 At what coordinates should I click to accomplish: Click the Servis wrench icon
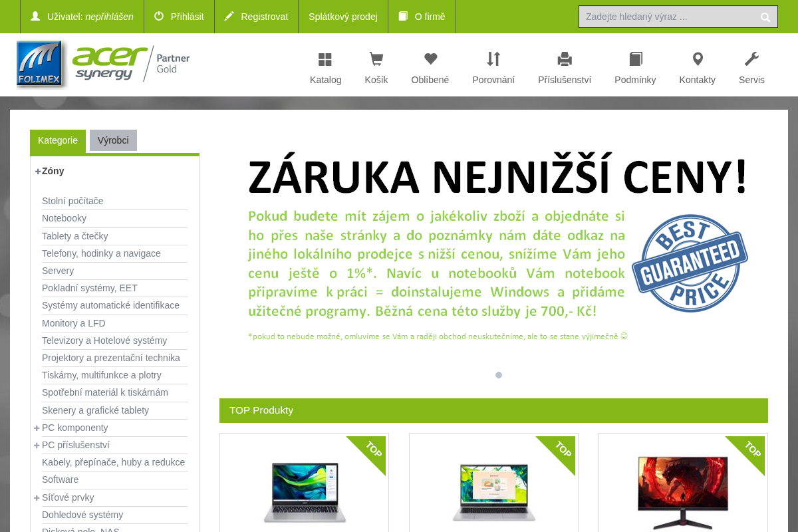coord(751,59)
